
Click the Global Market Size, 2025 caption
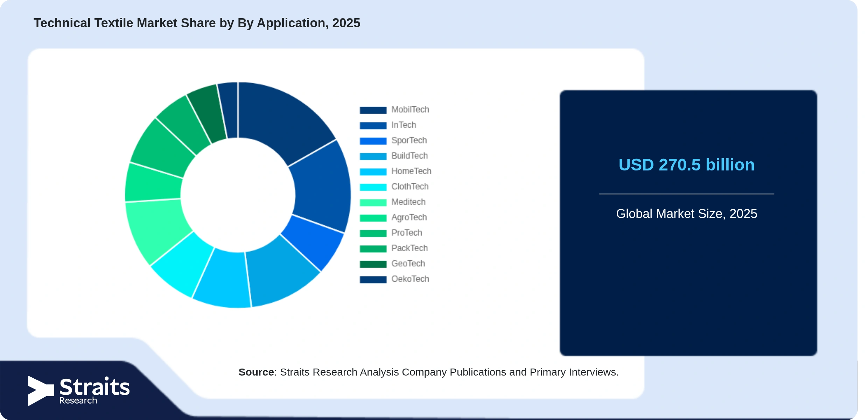[686, 213]
